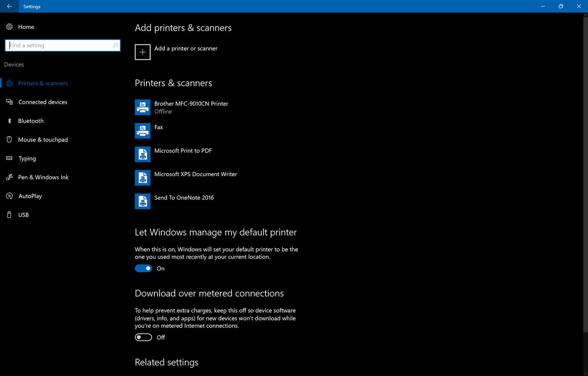Click the Home gear icon
Viewport: 588px width, 376px height.
pyautogui.click(x=9, y=27)
